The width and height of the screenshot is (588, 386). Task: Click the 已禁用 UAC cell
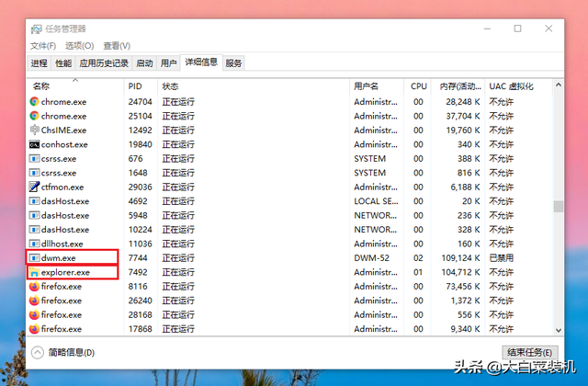tap(502, 258)
